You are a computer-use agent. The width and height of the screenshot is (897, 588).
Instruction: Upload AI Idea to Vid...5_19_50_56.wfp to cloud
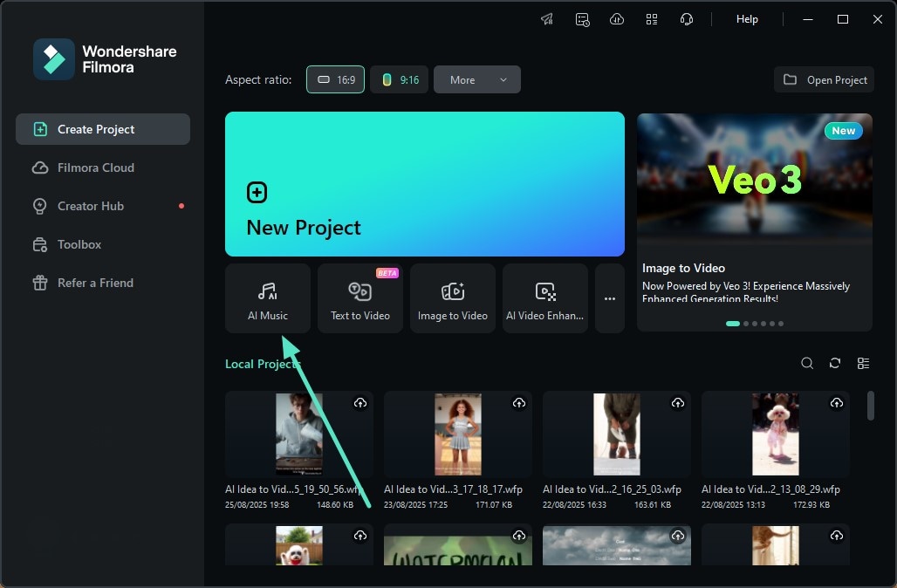click(360, 403)
